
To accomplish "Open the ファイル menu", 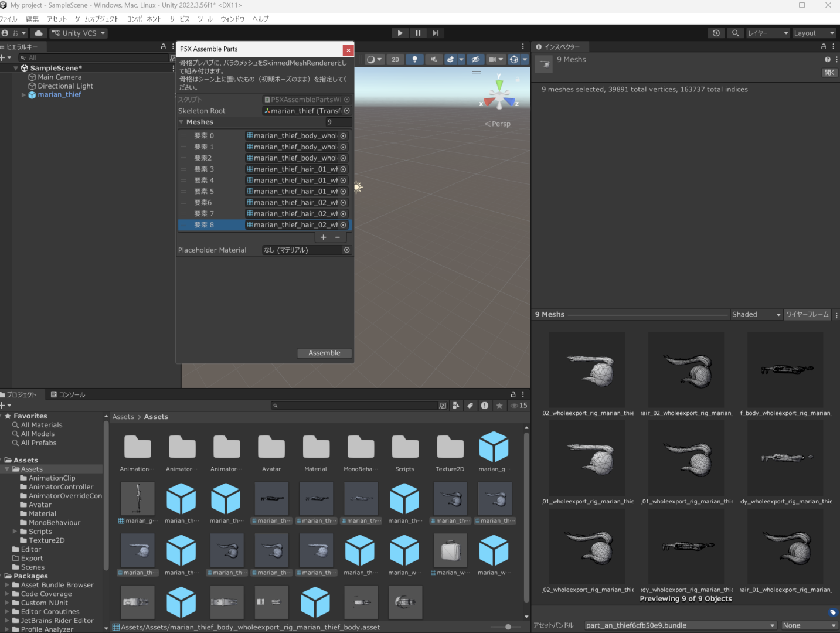I will point(8,19).
